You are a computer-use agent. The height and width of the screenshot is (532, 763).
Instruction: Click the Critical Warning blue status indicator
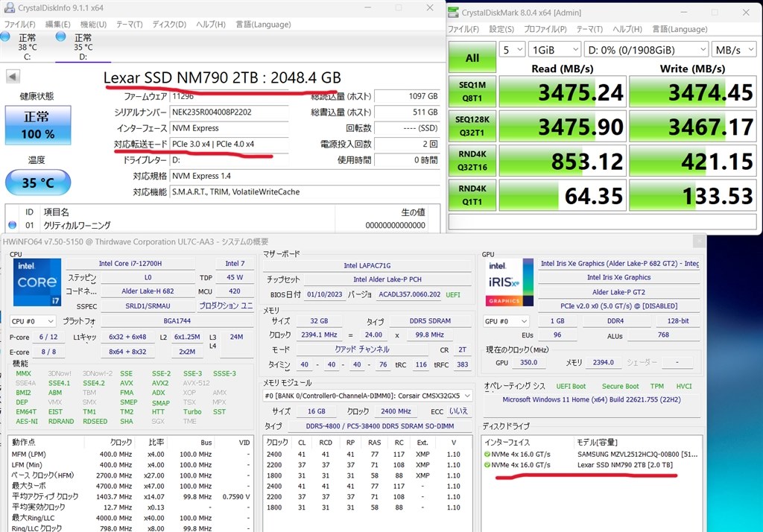(x=12, y=225)
